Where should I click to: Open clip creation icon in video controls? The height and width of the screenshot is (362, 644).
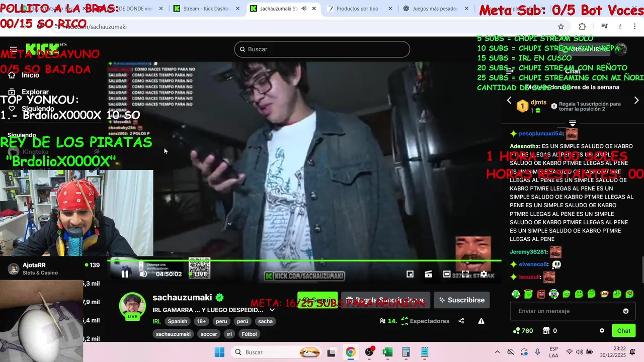[428, 274]
